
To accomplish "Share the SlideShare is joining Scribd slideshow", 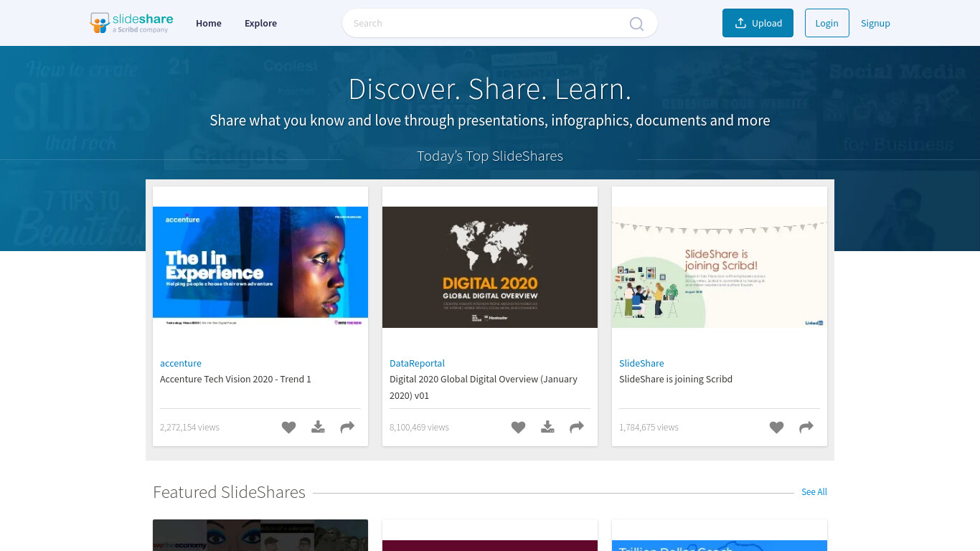I will click(806, 427).
